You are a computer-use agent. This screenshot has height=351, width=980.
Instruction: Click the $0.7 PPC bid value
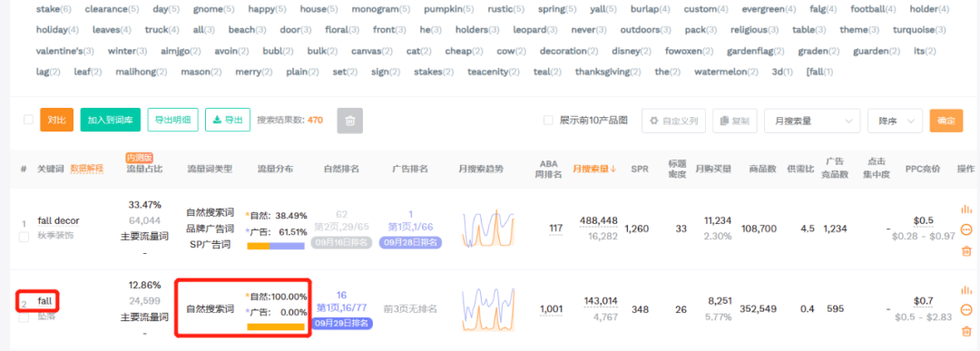click(x=923, y=301)
